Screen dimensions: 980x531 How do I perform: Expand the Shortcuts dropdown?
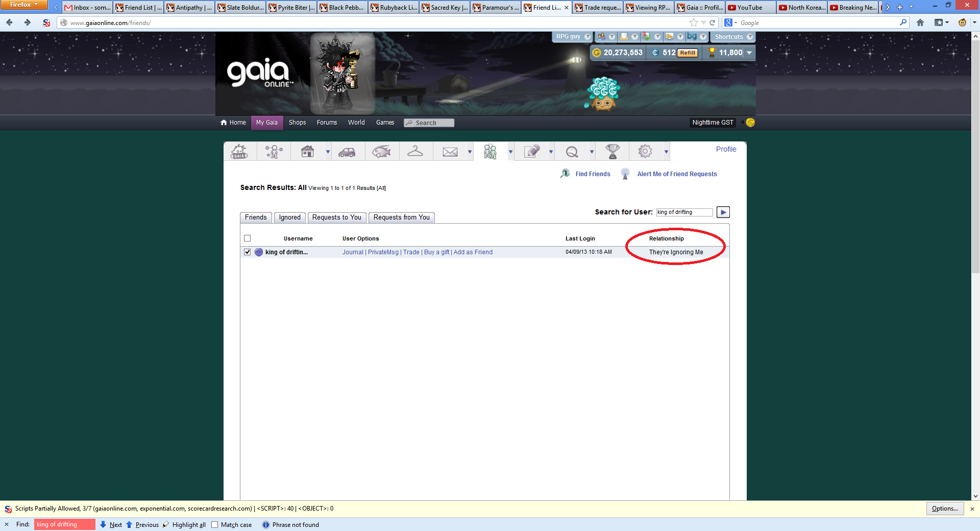[749, 37]
